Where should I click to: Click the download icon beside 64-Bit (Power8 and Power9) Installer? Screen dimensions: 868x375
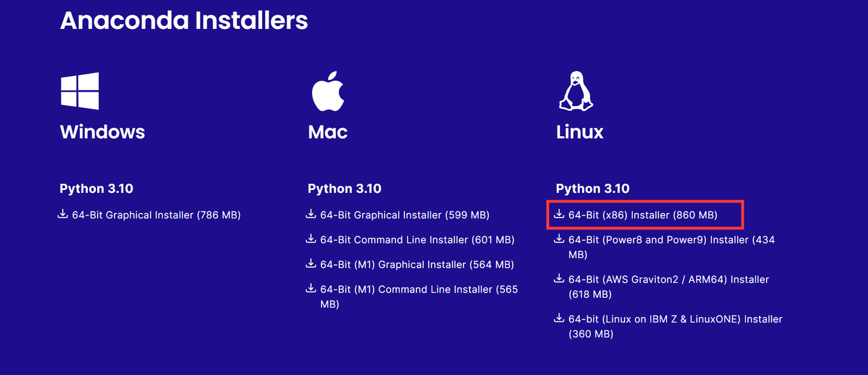559,239
